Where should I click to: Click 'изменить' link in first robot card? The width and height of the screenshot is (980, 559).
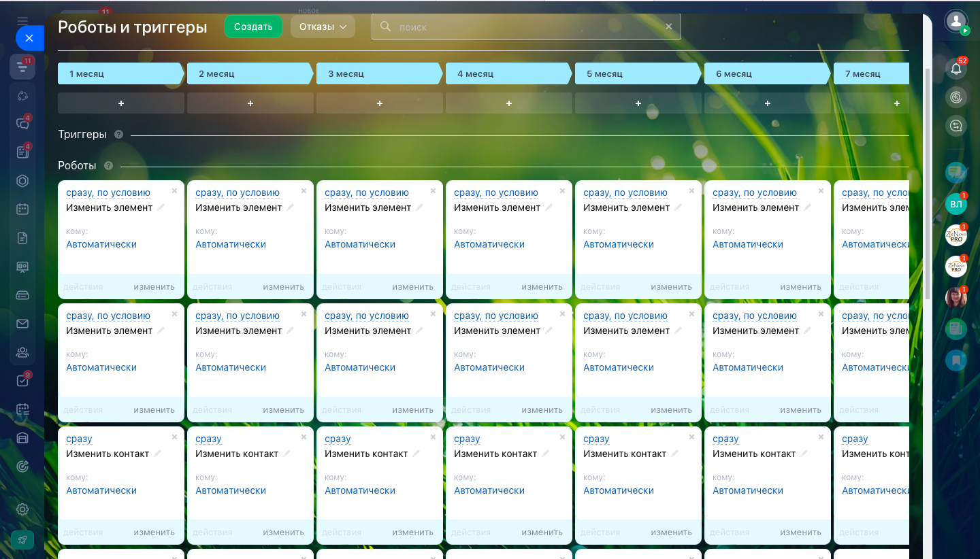pyautogui.click(x=154, y=287)
